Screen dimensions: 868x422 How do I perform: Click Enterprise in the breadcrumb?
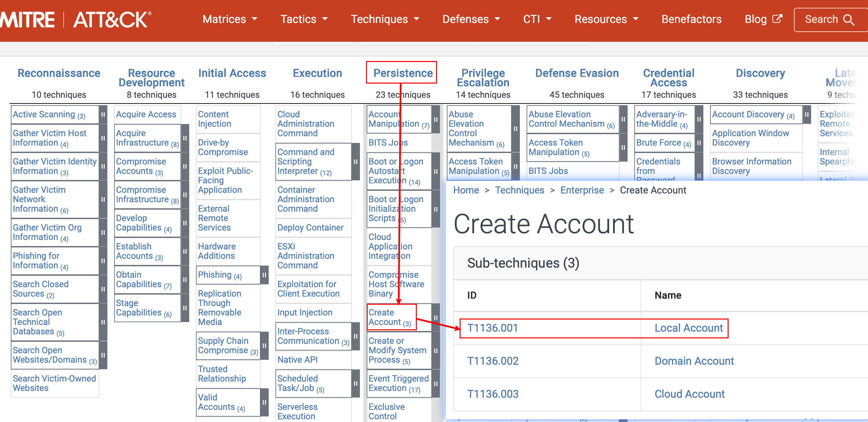coord(582,190)
